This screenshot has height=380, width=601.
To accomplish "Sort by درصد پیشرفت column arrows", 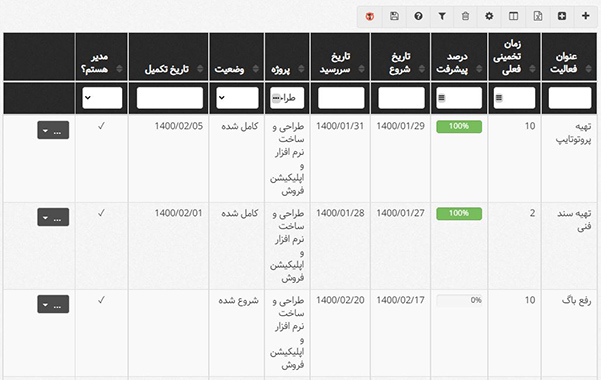I will (479, 69).
